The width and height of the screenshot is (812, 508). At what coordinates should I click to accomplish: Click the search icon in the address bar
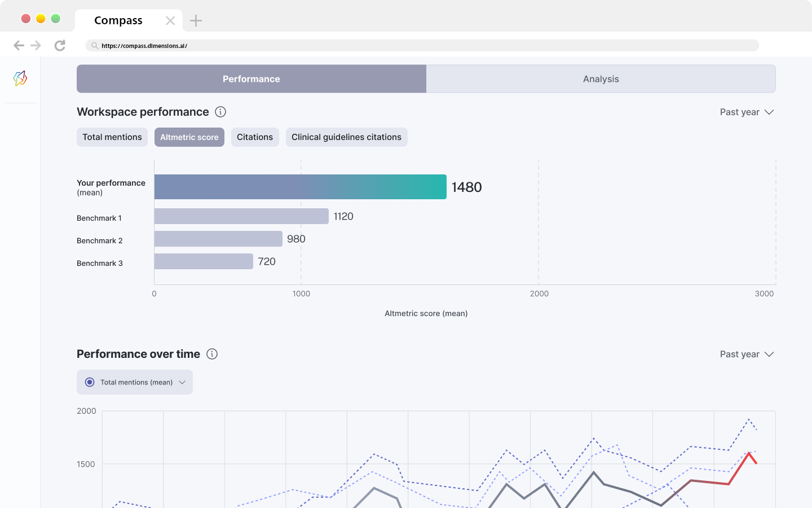click(95, 46)
